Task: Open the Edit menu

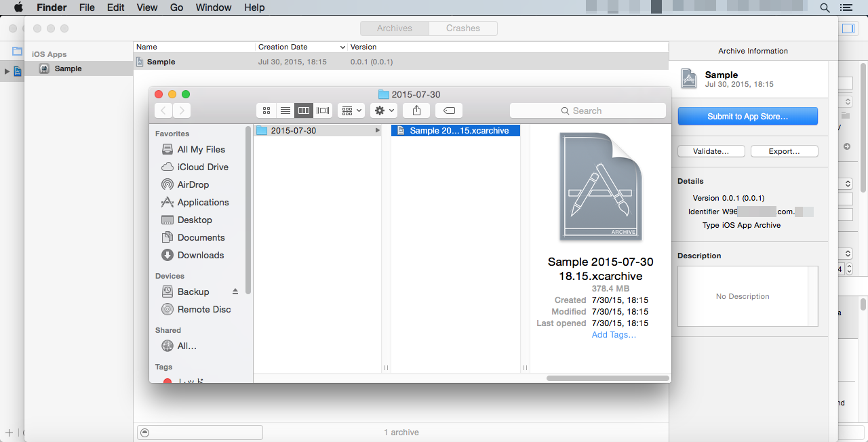Action: (x=116, y=7)
